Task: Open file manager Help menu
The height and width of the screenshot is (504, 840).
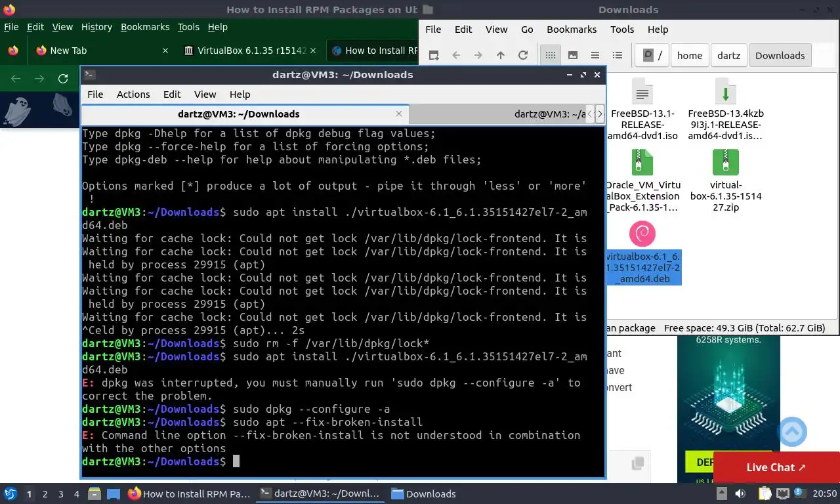Action: tap(658, 30)
